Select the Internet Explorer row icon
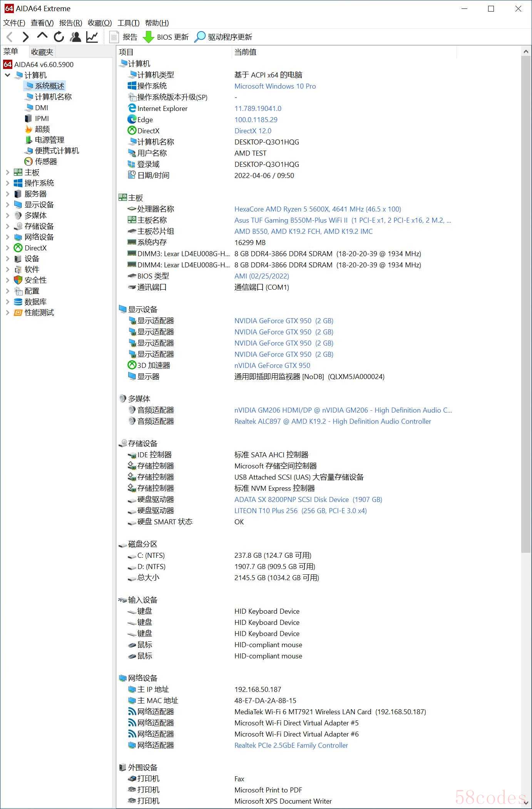This screenshot has width=532, height=809. pos(132,109)
